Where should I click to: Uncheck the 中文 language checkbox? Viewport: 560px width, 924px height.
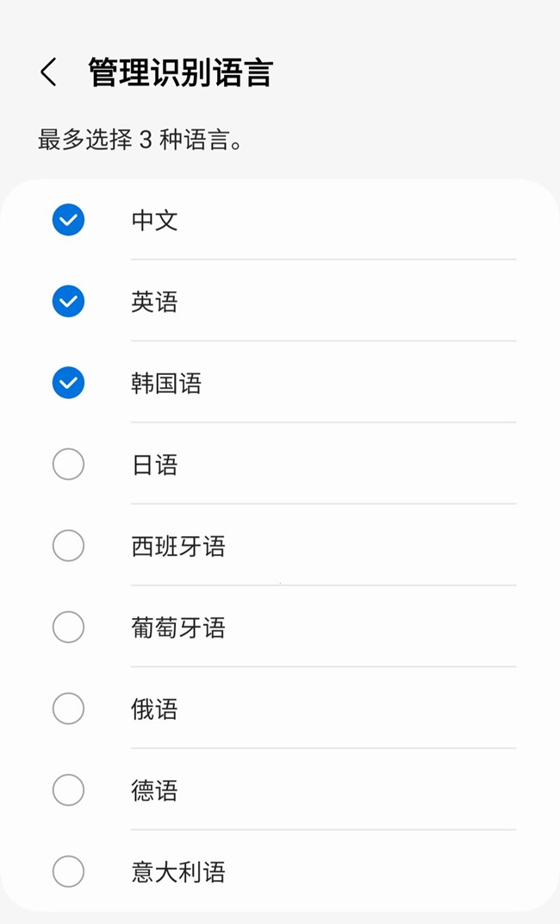click(68, 220)
